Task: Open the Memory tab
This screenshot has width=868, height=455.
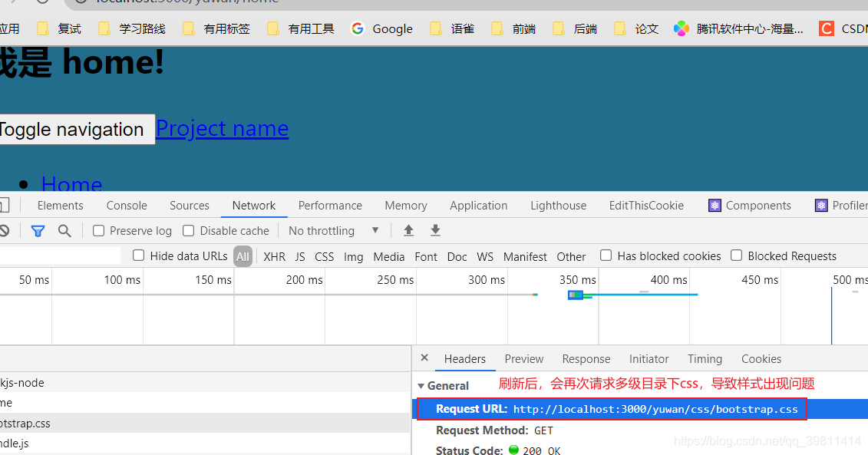Action: point(406,206)
